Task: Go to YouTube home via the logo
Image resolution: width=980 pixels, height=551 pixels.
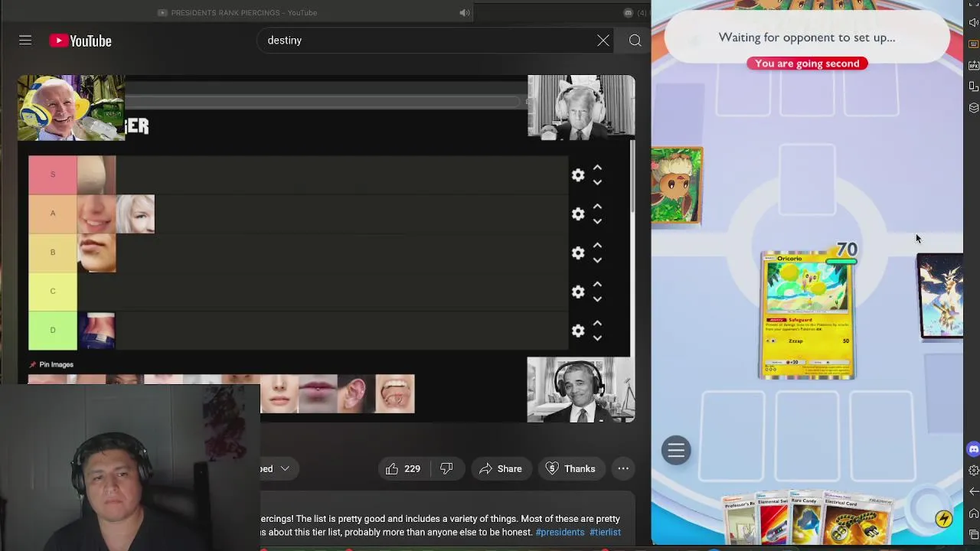Action: tap(80, 41)
